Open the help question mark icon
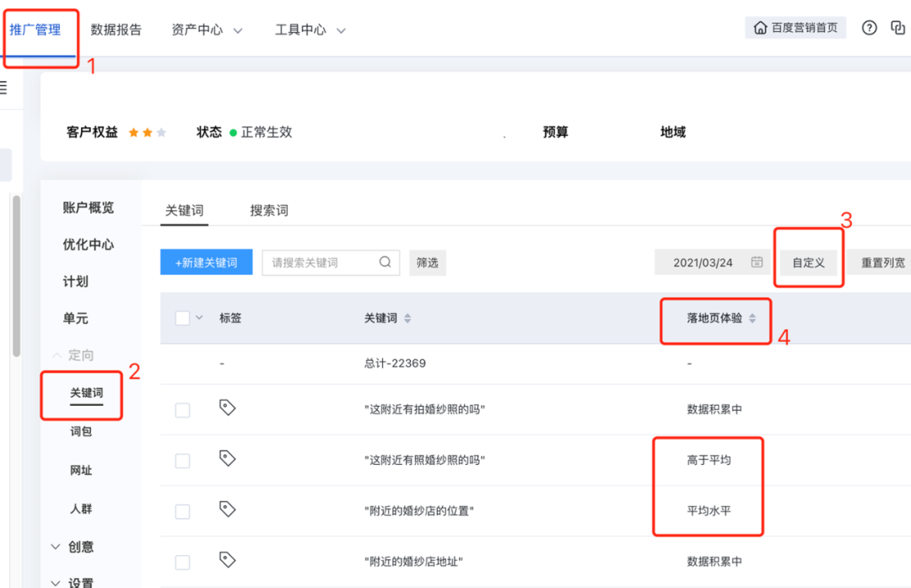 [x=869, y=27]
